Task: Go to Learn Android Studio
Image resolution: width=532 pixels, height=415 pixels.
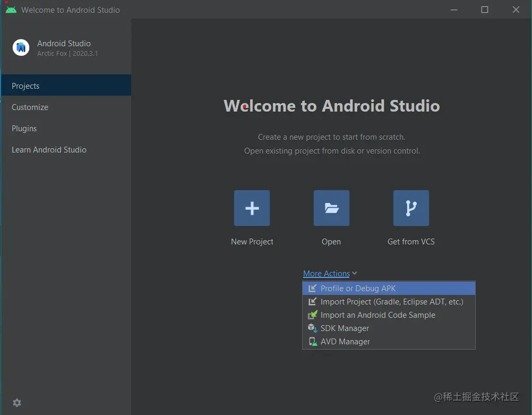Action: point(66,150)
